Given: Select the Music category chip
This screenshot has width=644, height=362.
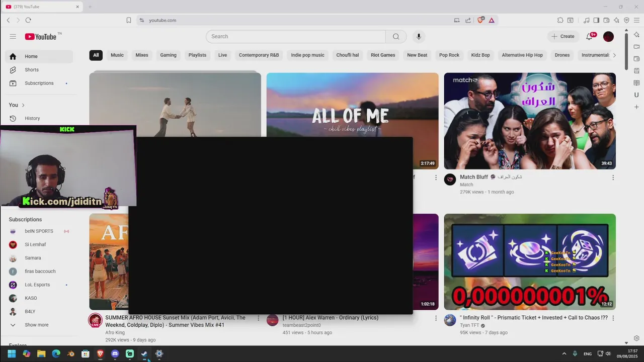Looking at the screenshot, I should 117,55.
